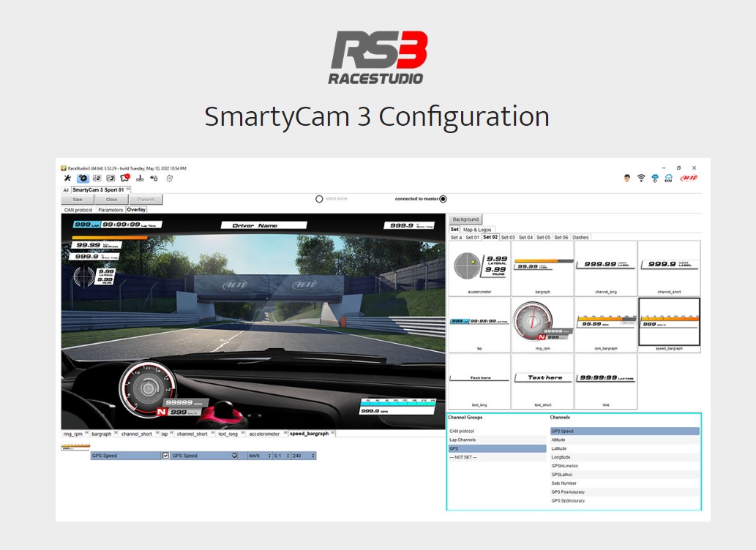Remove the speed_bargraph overlay tab

point(333,433)
